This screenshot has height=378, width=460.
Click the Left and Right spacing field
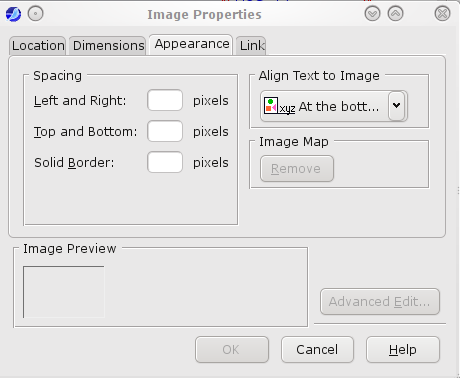click(165, 100)
